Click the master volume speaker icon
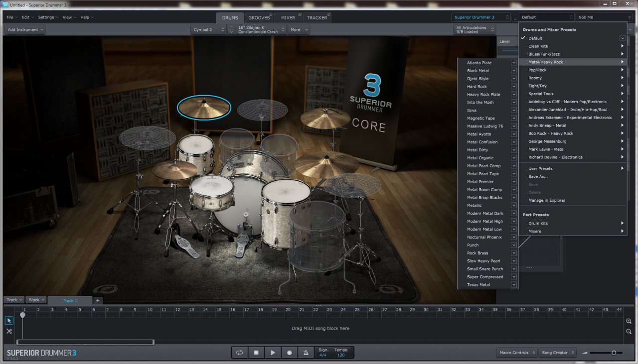638x364 pixels. coord(585,353)
